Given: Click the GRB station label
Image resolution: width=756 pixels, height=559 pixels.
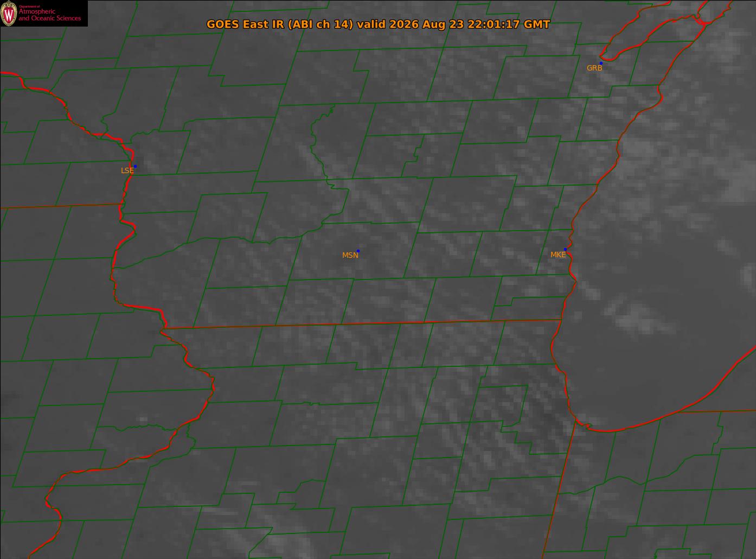Looking at the screenshot, I should [x=594, y=68].
